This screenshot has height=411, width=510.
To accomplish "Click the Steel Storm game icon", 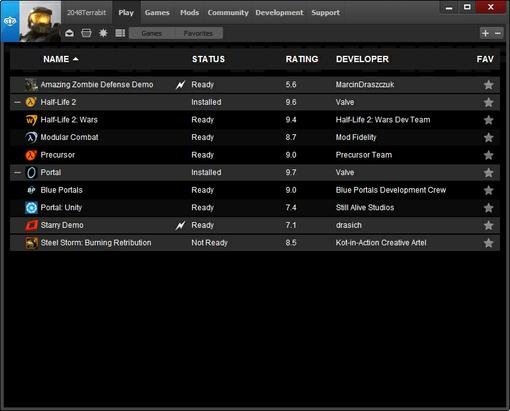I will (31, 243).
